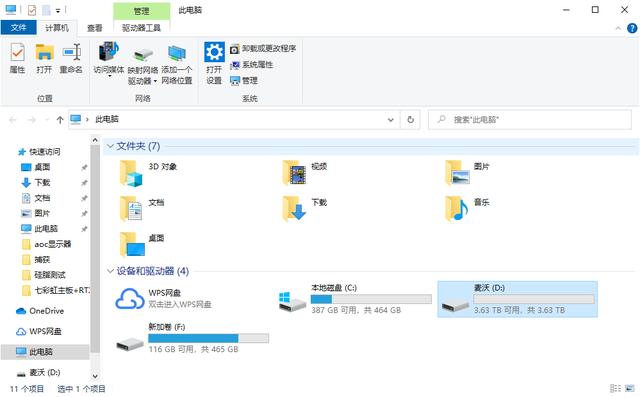Click 映射网络驱动器 map network drive icon

click(142, 65)
